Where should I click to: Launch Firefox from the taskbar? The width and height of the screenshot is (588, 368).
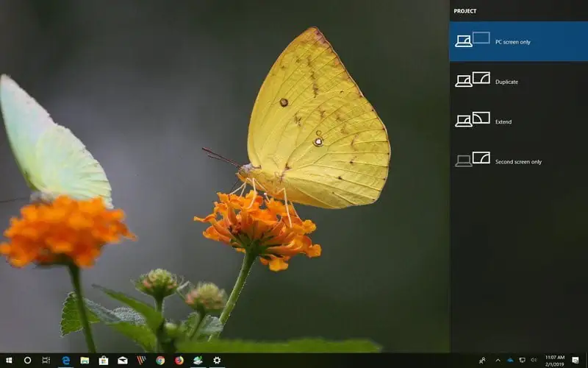pos(179,361)
